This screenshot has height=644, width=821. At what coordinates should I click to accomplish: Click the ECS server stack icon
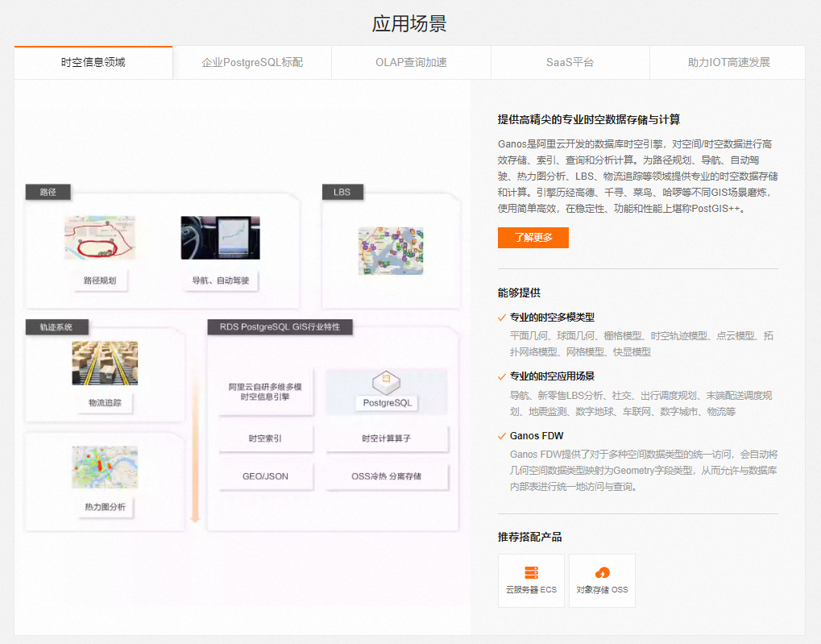[x=531, y=572]
